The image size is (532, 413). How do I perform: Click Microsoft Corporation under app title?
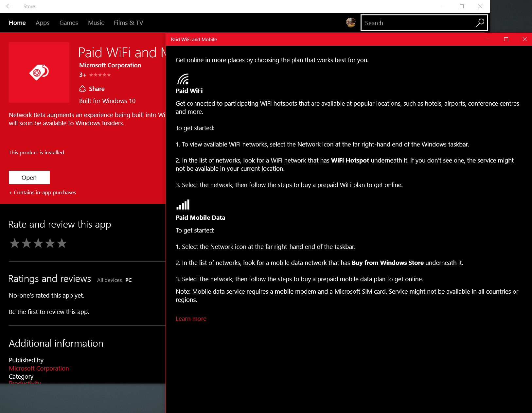[110, 65]
